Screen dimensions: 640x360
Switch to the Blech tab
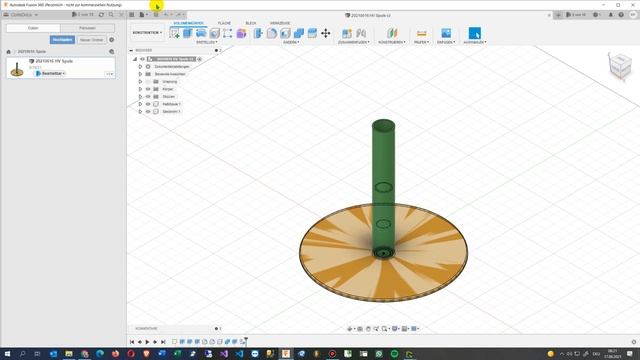tap(251, 23)
